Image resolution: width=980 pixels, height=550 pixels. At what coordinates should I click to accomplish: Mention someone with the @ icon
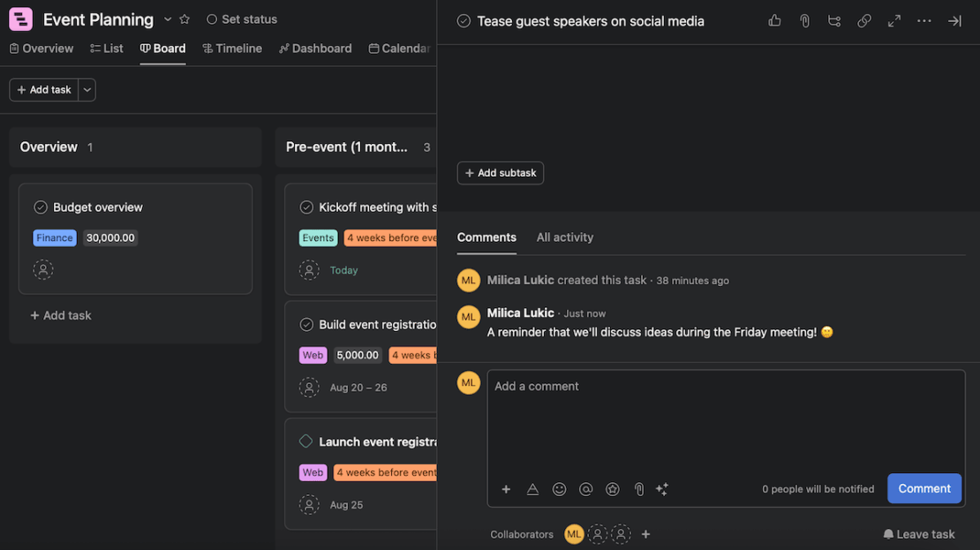tap(584, 488)
